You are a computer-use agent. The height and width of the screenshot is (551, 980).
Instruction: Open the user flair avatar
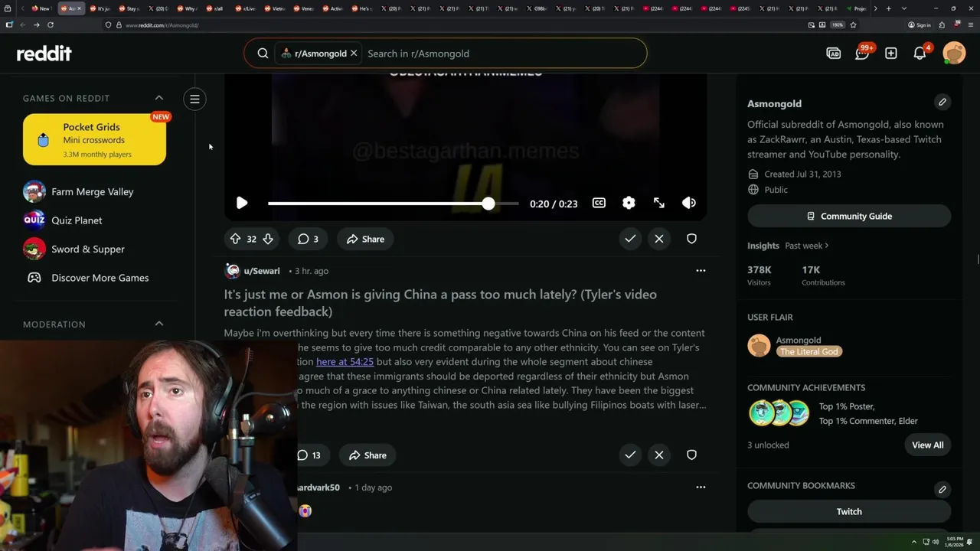pyautogui.click(x=759, y=346)
